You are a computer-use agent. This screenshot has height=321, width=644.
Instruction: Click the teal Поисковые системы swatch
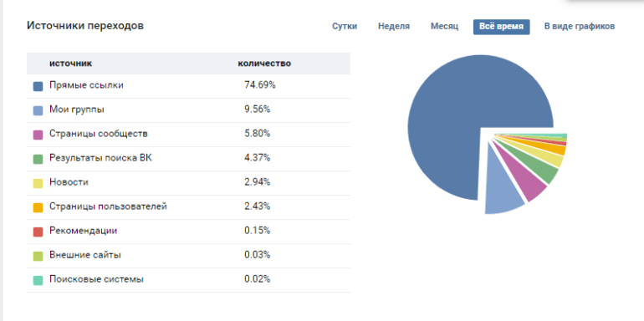click(38, 280)
